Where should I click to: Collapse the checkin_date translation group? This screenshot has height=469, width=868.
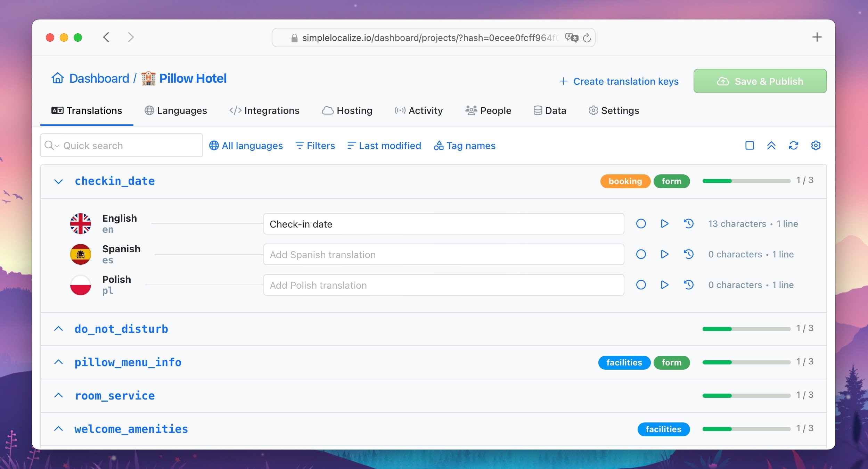click(x=58, y=181)
